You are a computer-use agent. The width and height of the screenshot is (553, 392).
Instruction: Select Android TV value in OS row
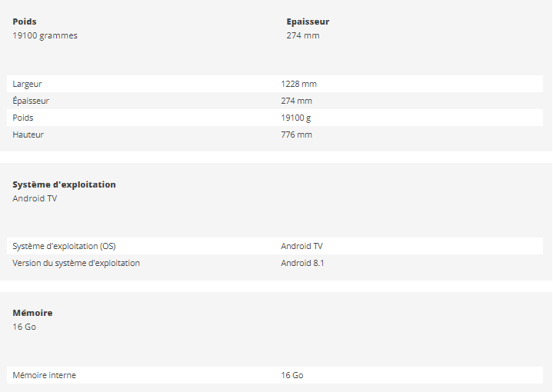[x=301, y=246]
